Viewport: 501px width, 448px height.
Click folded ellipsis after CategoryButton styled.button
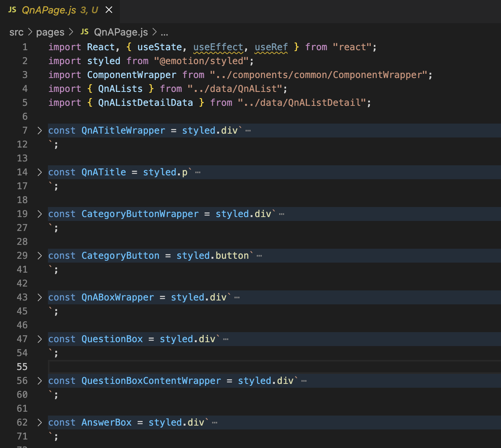259,256
